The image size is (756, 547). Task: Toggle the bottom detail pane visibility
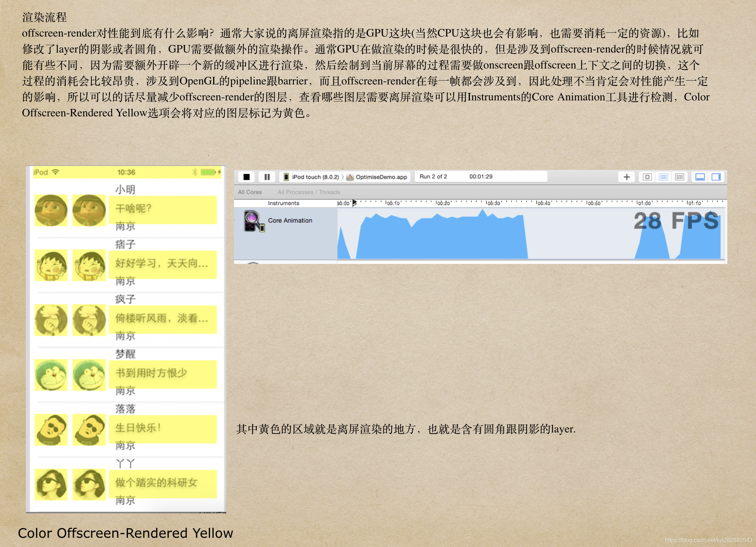click(700, 177)
